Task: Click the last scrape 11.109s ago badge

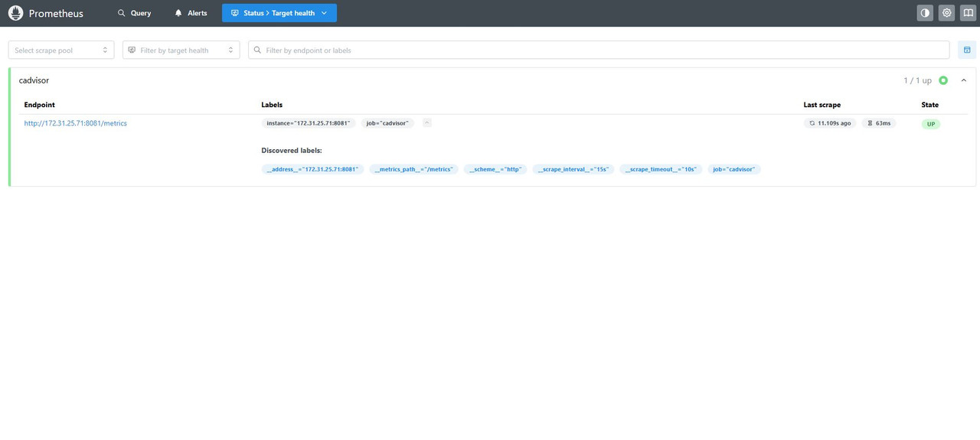Action: [830, 123]
